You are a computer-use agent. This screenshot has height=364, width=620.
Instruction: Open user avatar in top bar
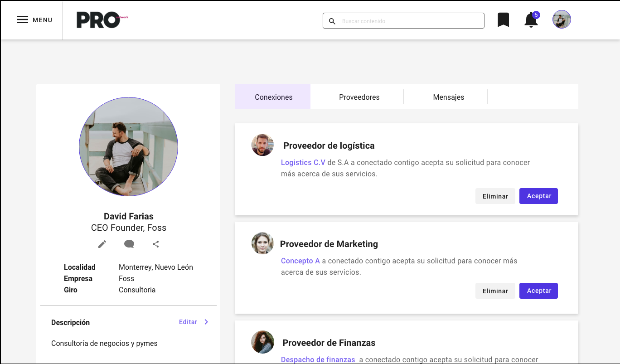(x=562, y=19)
